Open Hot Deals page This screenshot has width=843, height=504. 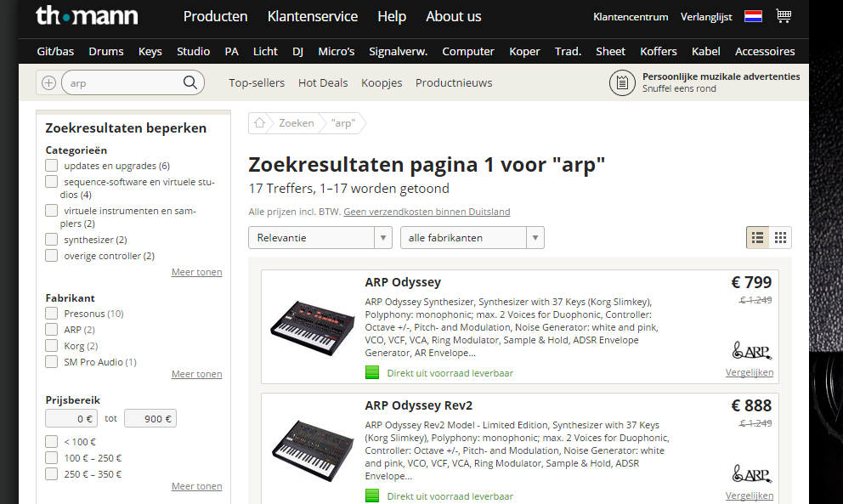[323, 82]
